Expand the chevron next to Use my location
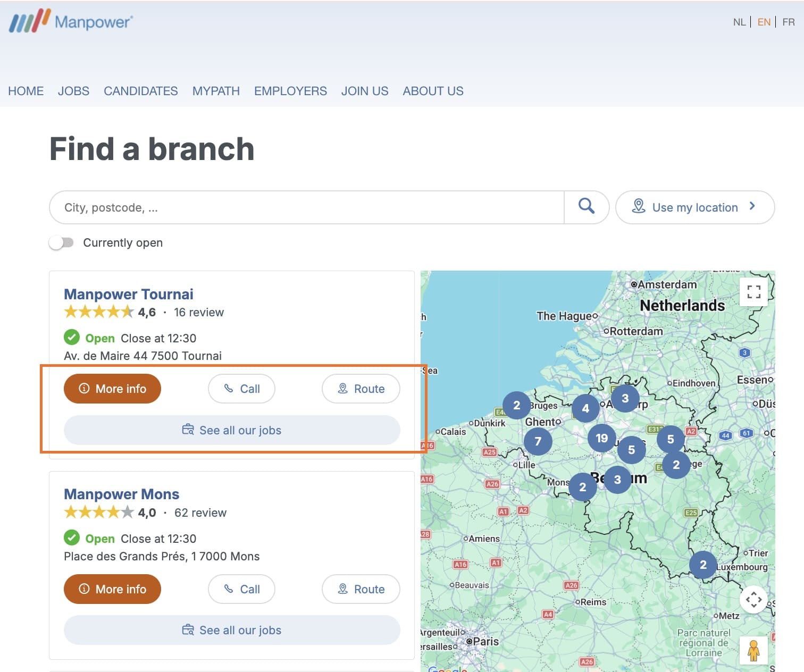Viewport: 804px width, 672px height. 752,207
